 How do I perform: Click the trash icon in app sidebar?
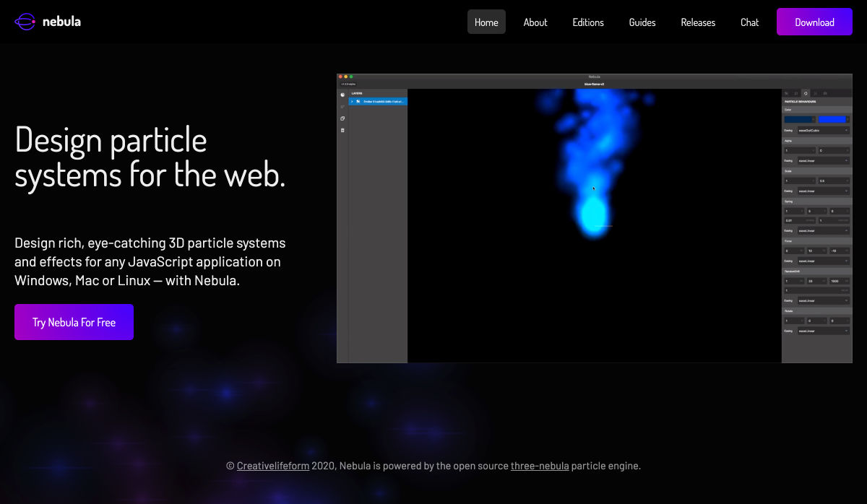pos(342,130)
